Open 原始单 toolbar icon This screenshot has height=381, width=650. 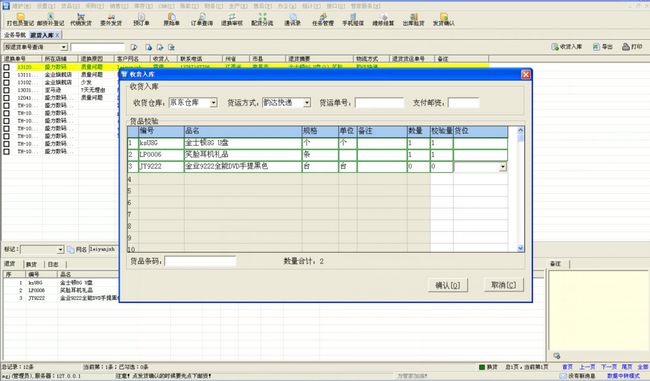tap(172, 19)
